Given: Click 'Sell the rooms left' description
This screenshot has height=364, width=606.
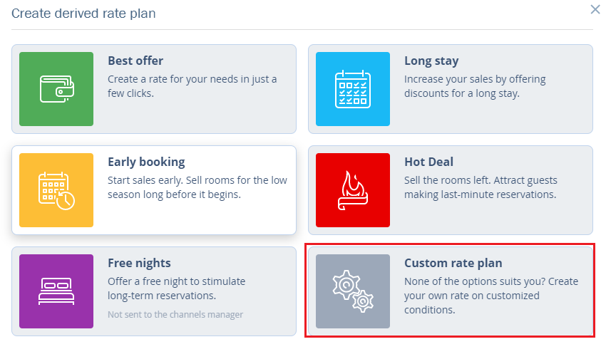Looking at the screenshot, I should pos(481,187).
